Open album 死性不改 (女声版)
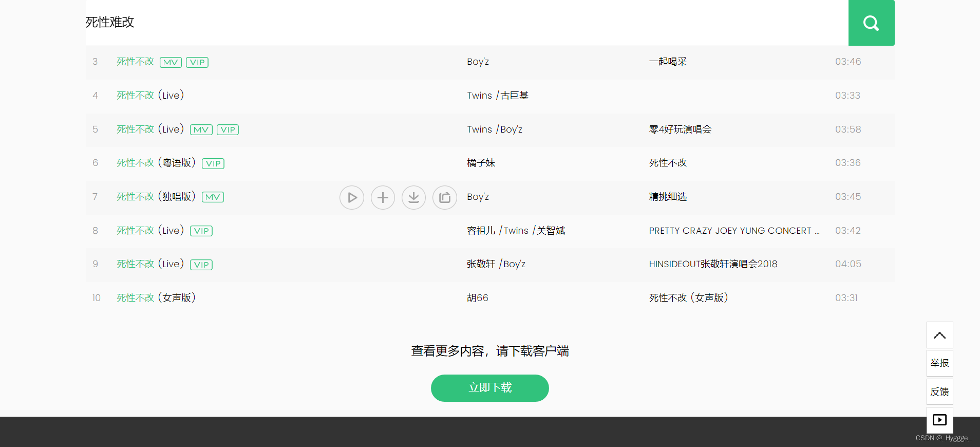Image resolution: width=980 pixels, height=447 pixels. click(689, 298)
